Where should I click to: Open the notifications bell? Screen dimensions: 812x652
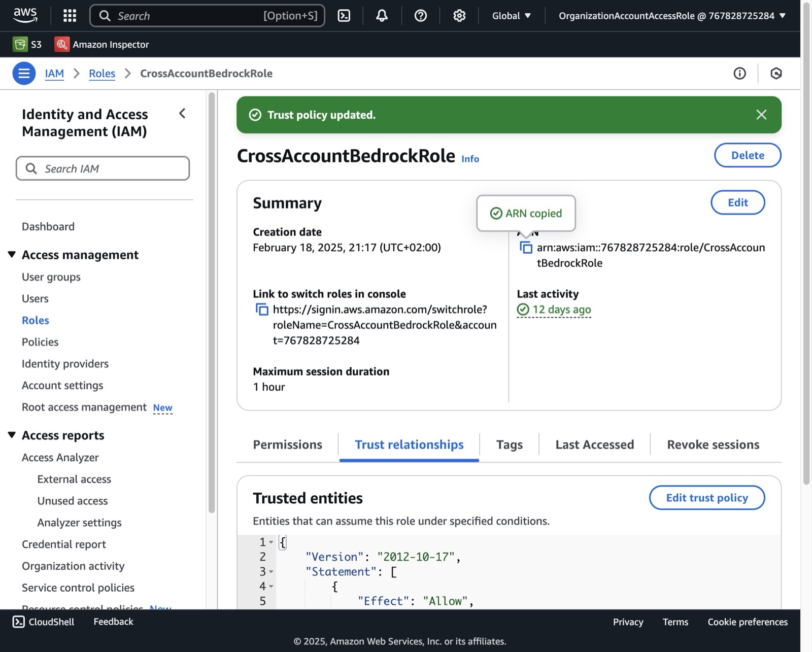pos(382,16)
